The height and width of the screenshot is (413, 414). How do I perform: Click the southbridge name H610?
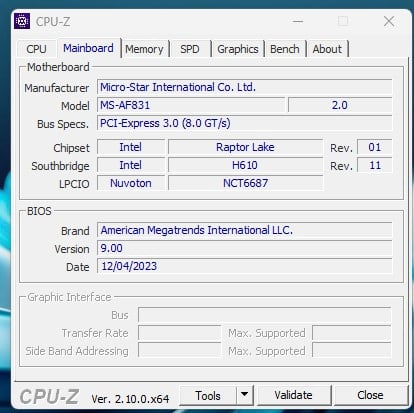(245, 165)
